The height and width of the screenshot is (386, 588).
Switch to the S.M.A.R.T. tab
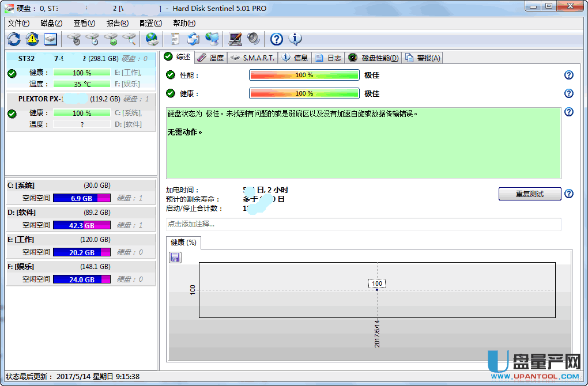(253, 58)
